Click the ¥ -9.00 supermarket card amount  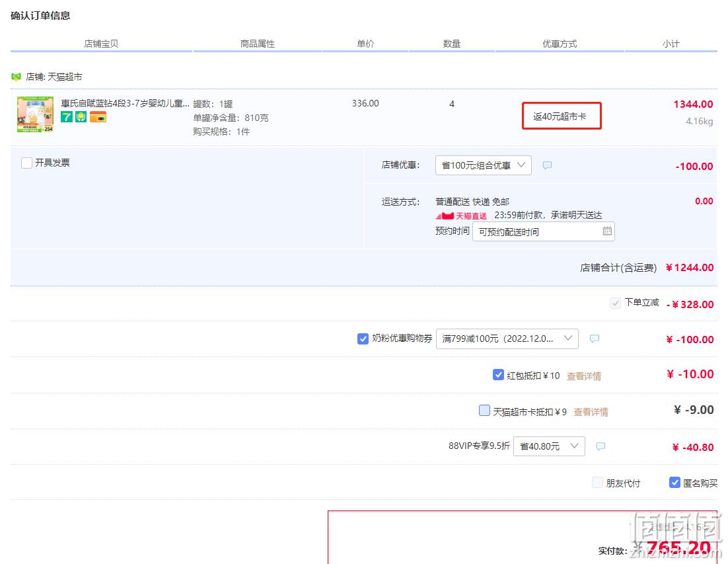tap(694, 410)
